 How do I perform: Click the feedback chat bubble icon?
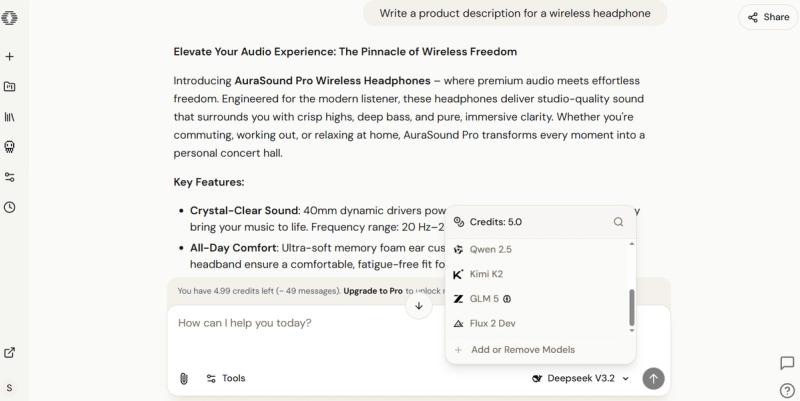click(787, 363)
